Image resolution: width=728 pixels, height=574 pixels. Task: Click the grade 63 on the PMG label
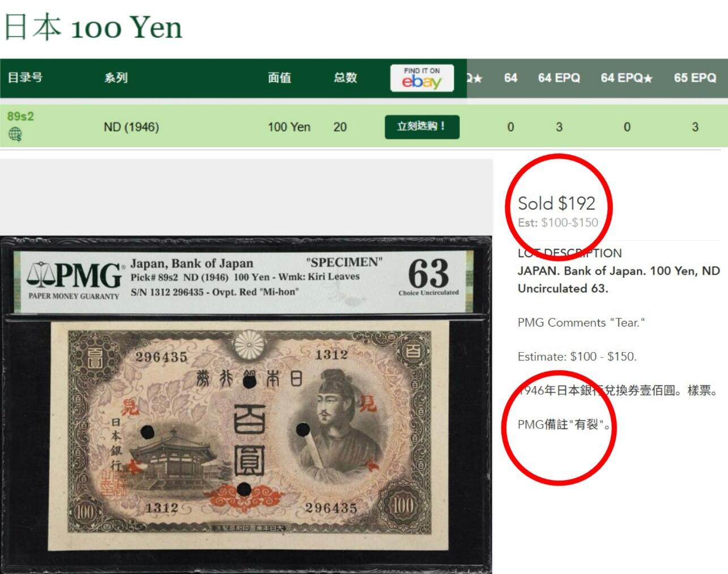point(428,273)
